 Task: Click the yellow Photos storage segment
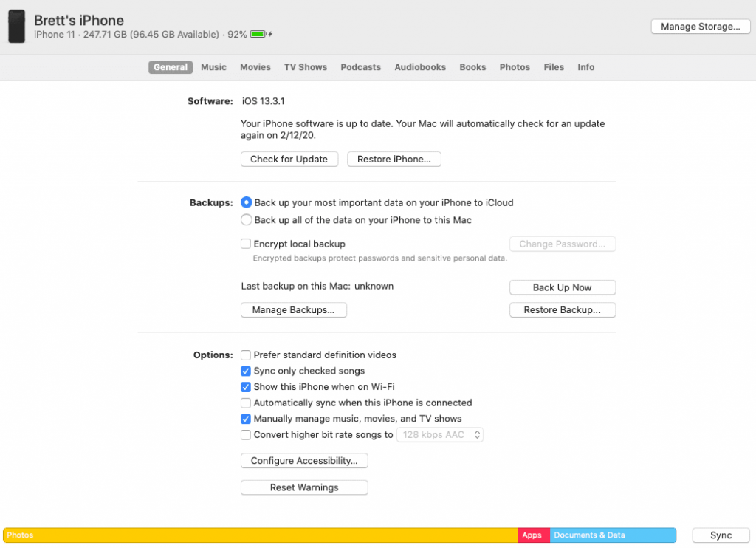point(261,535)
